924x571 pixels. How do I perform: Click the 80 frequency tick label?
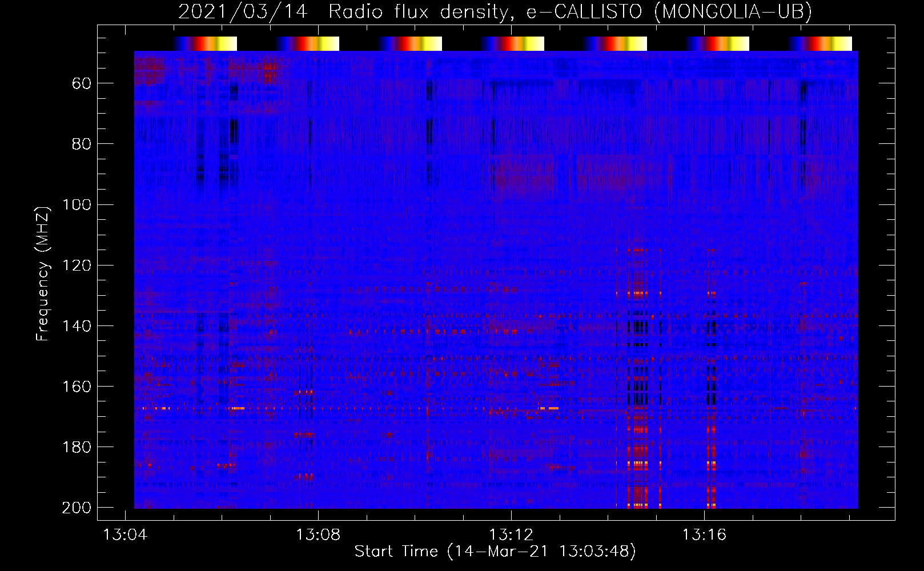(x=82, y=144)
